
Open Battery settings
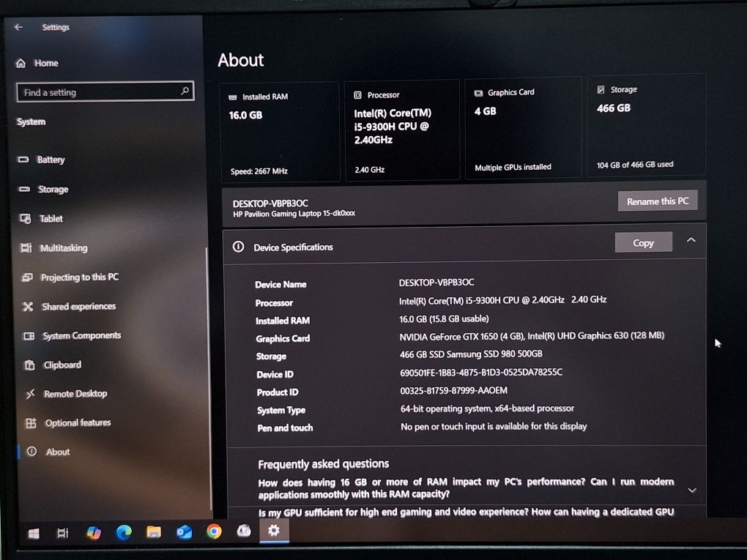click(51, 160)
